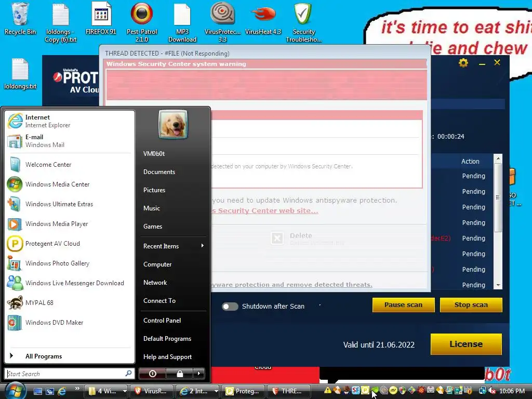Launch MYPAL 68 browser
Screen dimensions: 532x399
70,303
